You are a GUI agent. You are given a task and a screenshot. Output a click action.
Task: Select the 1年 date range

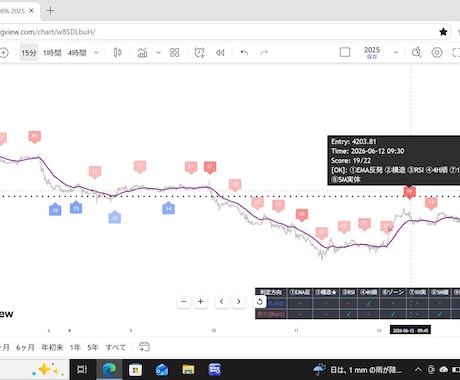75,347
